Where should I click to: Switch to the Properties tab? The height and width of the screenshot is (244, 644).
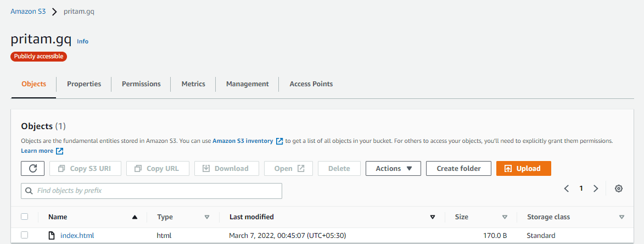(x=84, y=84)
